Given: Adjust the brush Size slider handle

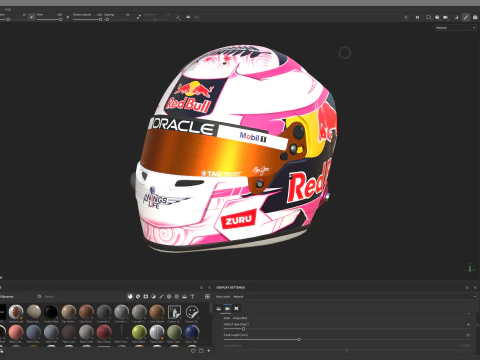Looking at the screenshot, I should [x=8, y=20].
